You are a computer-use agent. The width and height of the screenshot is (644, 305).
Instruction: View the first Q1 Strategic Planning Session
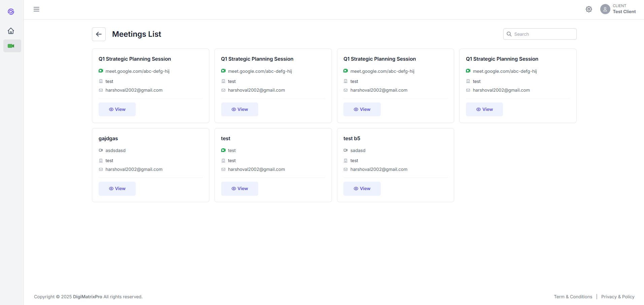(x=117, y=109)
